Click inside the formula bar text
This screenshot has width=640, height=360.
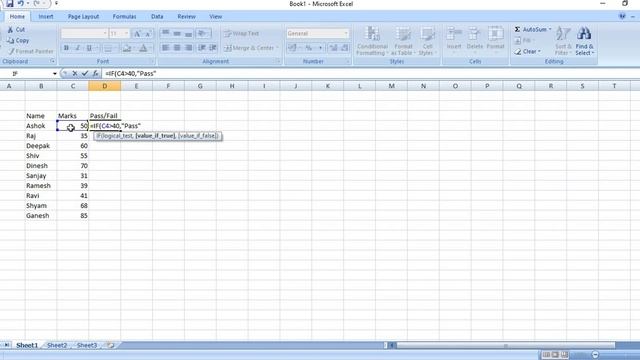131,73
